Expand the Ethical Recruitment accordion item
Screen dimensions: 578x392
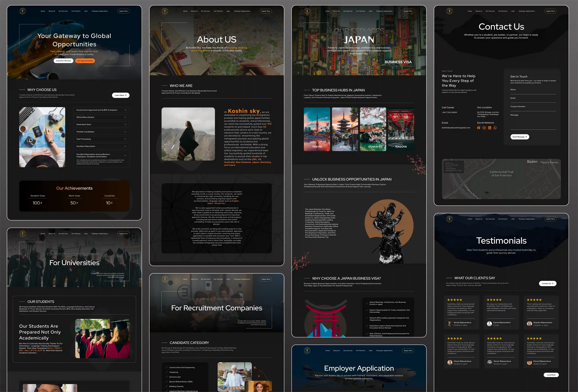click(x=101, y=117)
